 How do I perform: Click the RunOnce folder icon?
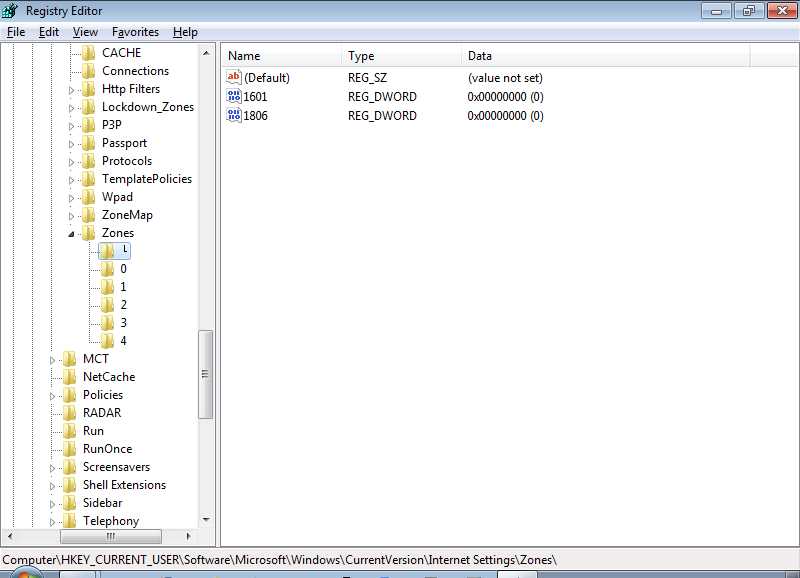[70, 449]
